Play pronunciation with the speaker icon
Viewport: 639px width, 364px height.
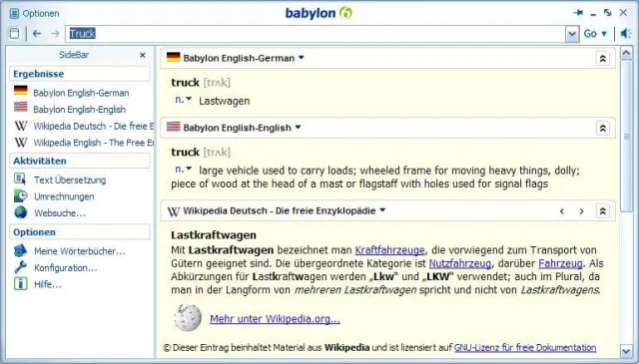(626, 33)
